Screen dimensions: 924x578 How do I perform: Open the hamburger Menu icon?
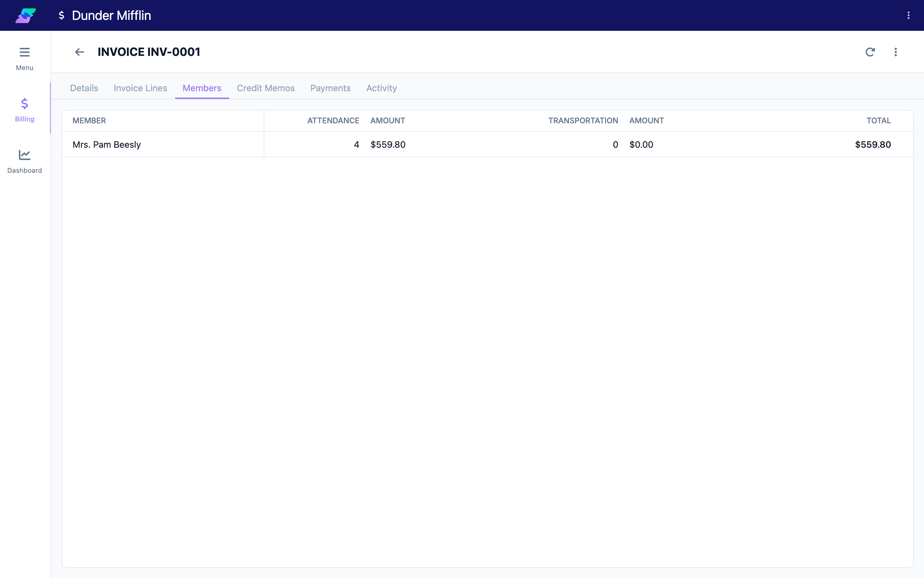click(24, 52)
